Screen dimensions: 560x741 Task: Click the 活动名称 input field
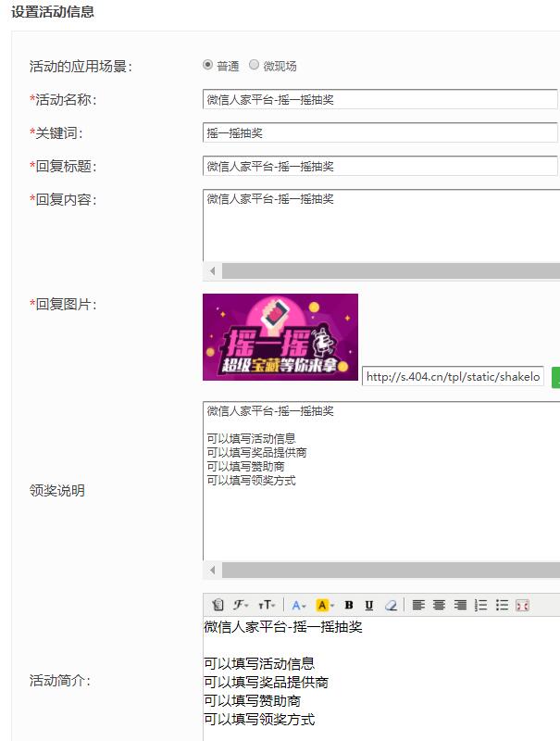click(380, 99)
